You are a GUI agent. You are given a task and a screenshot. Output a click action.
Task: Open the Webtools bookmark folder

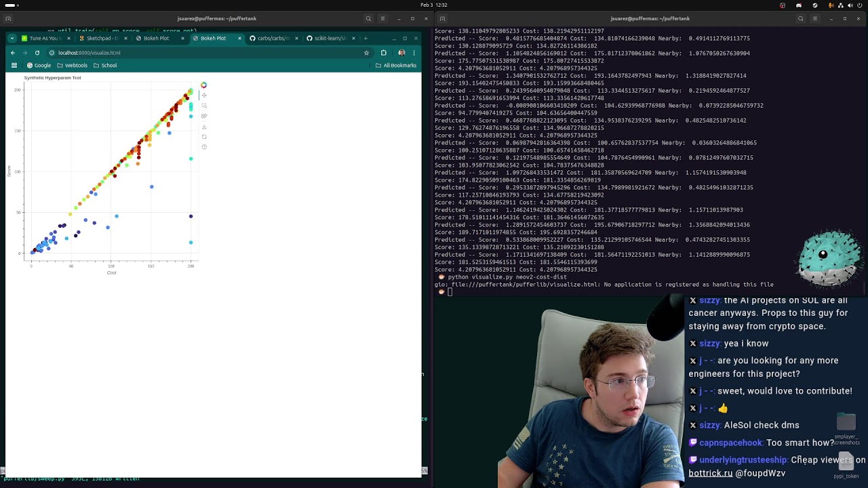coord(72,66)
